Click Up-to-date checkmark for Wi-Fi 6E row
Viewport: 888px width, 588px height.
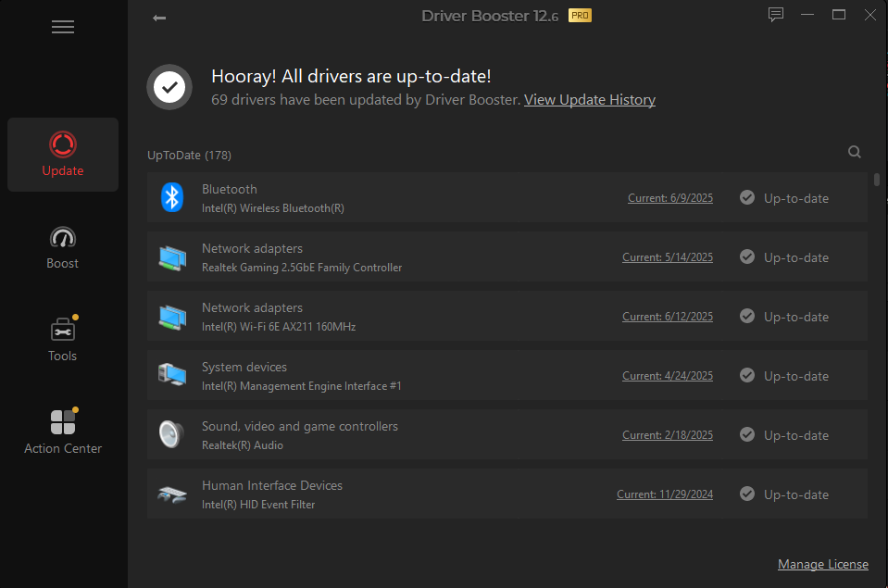pyautogui.click(x=747, y=316)
